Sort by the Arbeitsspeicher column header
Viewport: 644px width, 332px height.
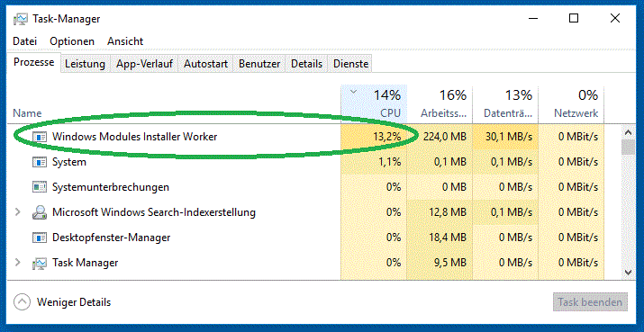440,103
